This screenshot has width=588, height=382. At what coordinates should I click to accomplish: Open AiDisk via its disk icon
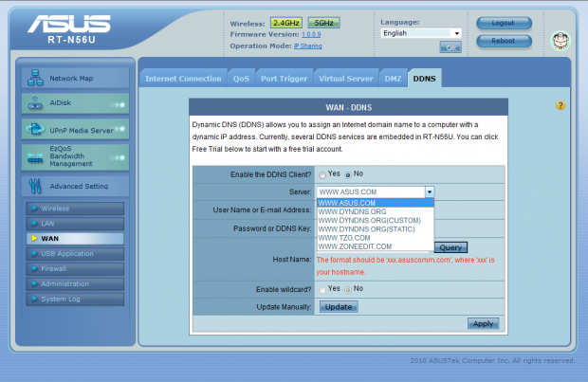[x=35, y=103]
